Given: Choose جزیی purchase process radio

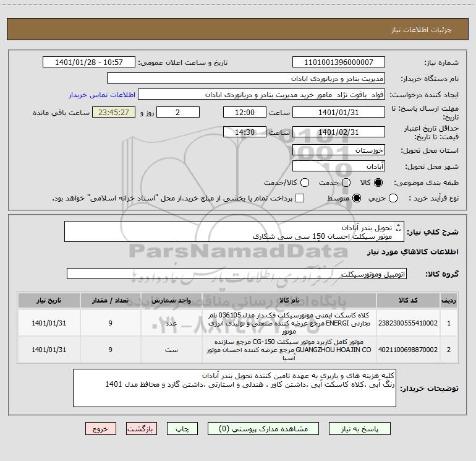Looking at the screenshot, I should pyautogui.click(x=393, y=198).
